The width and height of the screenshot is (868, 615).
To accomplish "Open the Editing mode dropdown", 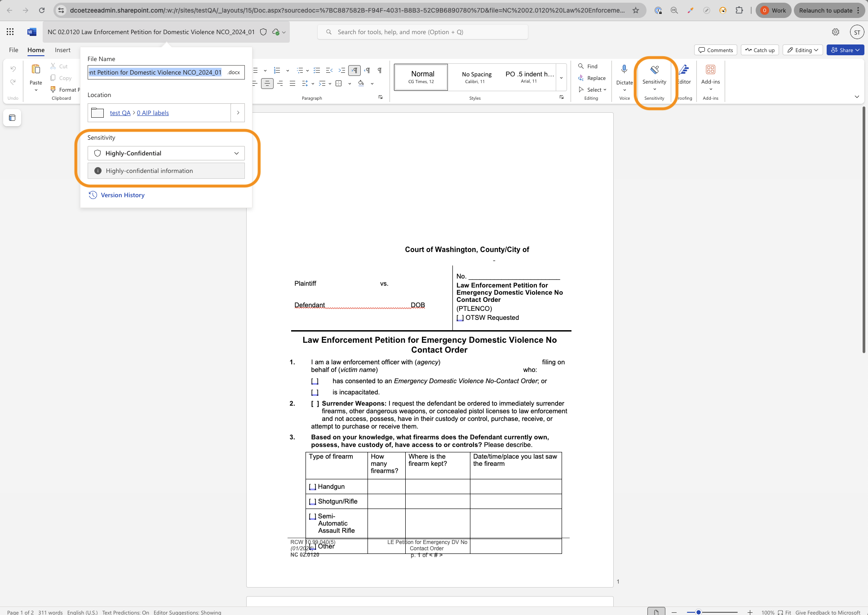I will point(803,50).
